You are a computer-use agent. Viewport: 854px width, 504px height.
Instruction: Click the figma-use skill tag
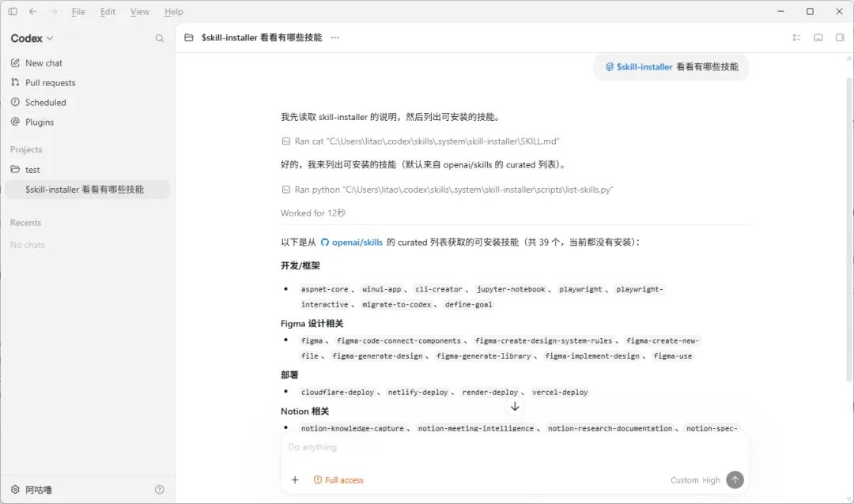pos(673,356)
